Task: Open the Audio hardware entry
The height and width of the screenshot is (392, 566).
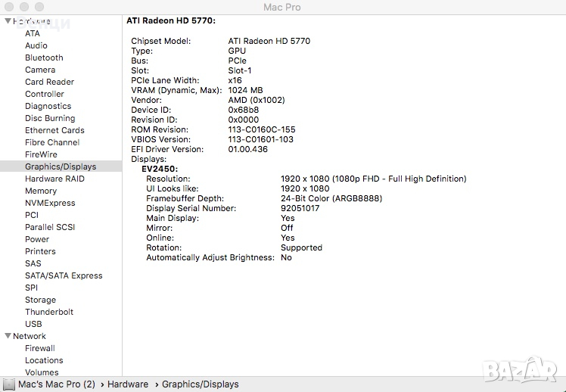Action: click(36, 45)
